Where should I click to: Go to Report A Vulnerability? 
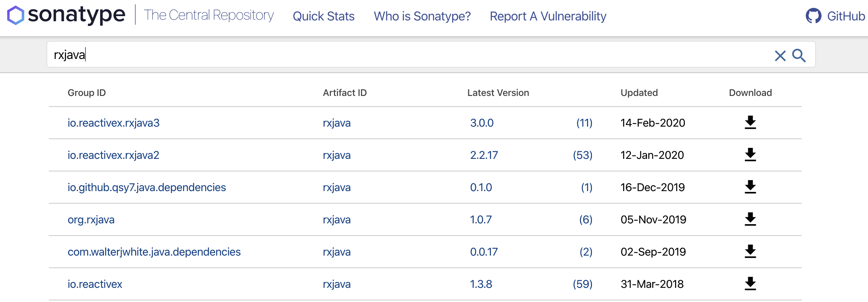point(548,16)
